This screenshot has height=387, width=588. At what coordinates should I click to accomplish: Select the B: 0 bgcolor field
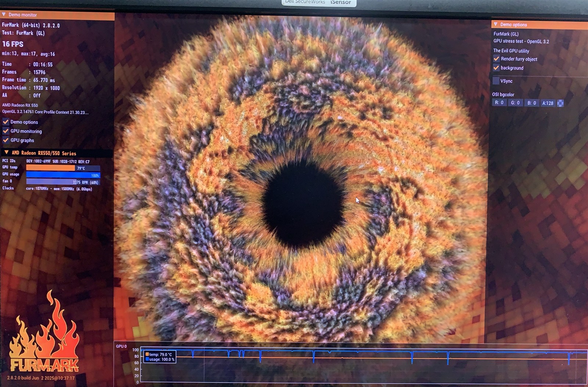point(531,103)
